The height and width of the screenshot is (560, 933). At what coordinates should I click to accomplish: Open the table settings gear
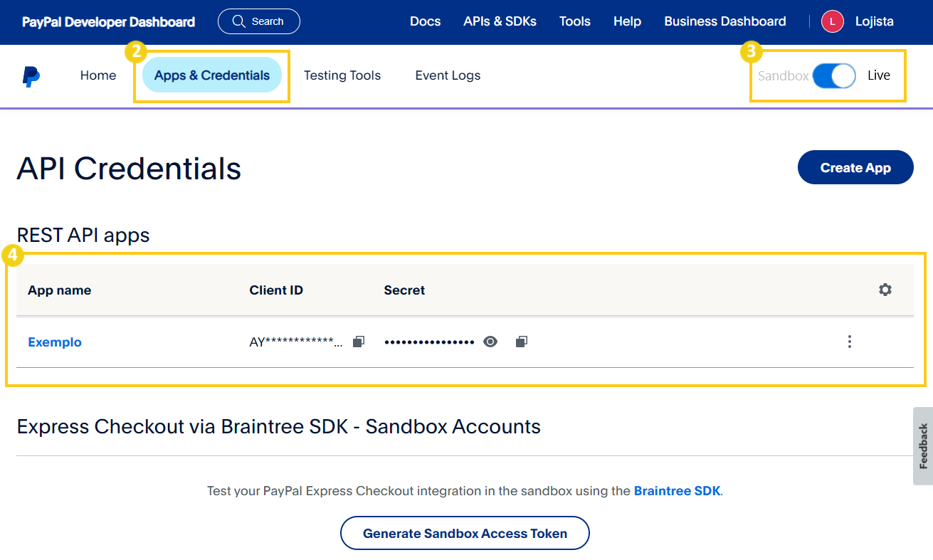pos(885,290)
